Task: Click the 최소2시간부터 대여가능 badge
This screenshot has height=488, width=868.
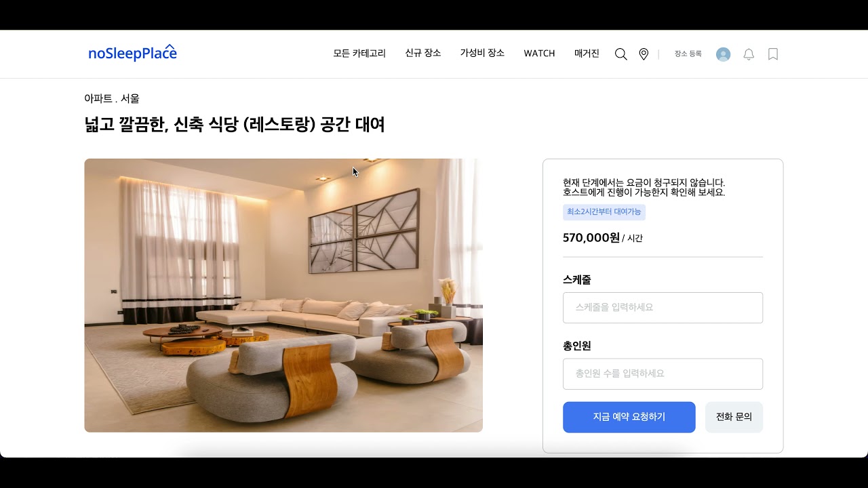Action: tap(604, 212)
